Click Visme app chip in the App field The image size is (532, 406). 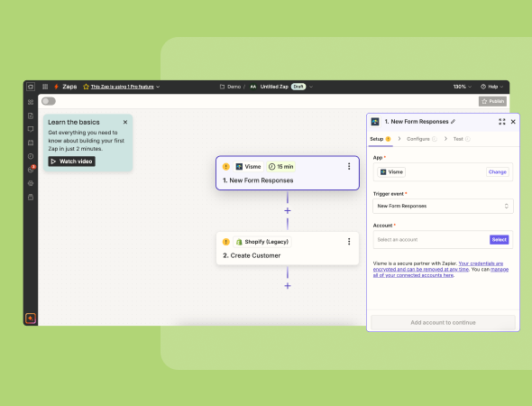(391, 172)
